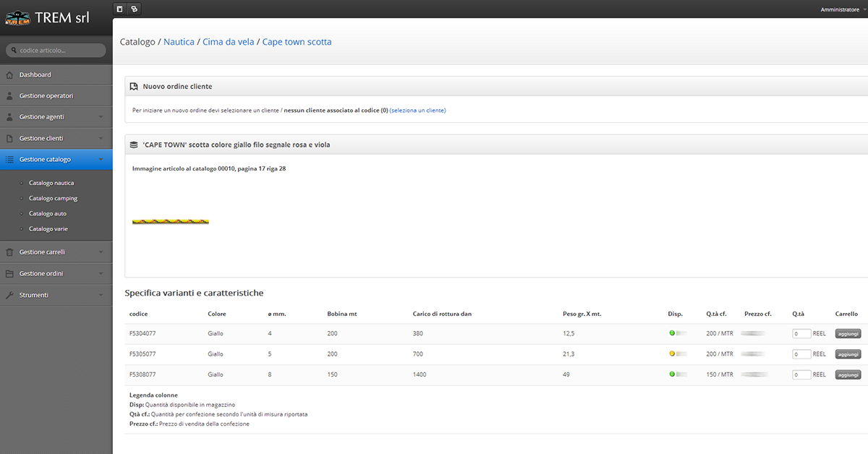Viewport: 868px width, 454px height.
Task: Expand the Gestione agenti submenu arrow
Action: coord(101,117)
